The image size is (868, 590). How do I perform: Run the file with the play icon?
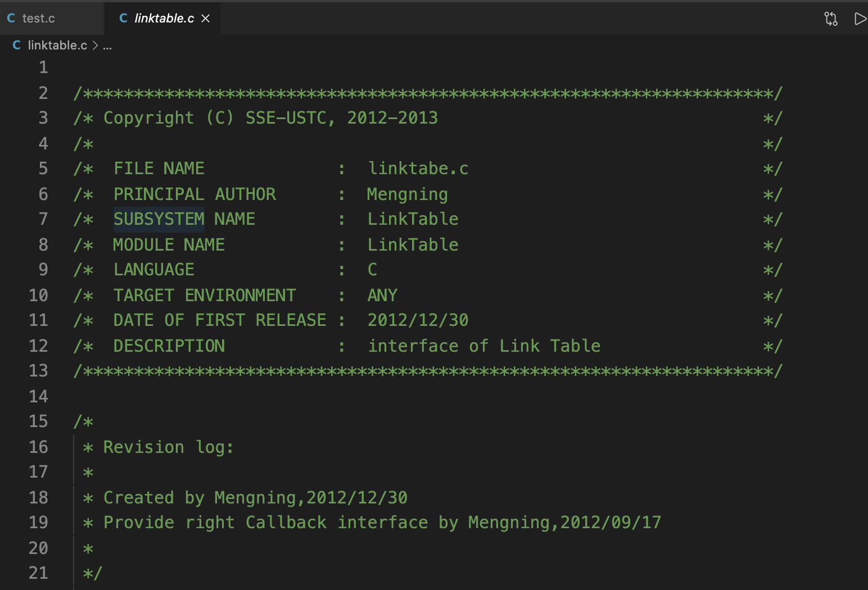click(860, 19)
